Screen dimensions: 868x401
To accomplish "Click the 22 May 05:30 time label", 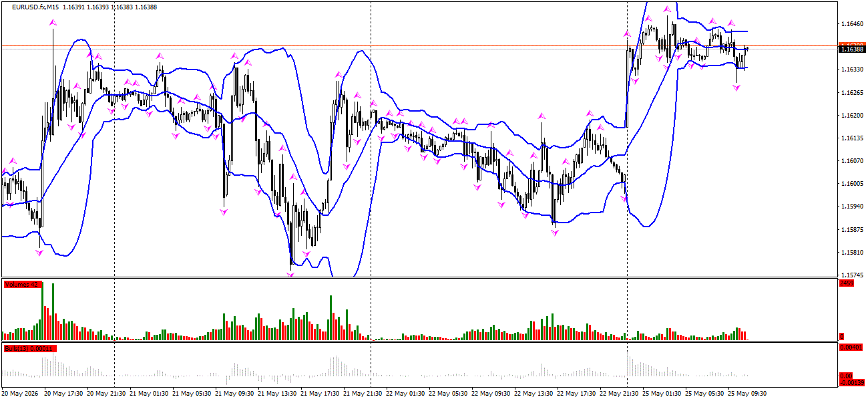I will click(448, 394).
